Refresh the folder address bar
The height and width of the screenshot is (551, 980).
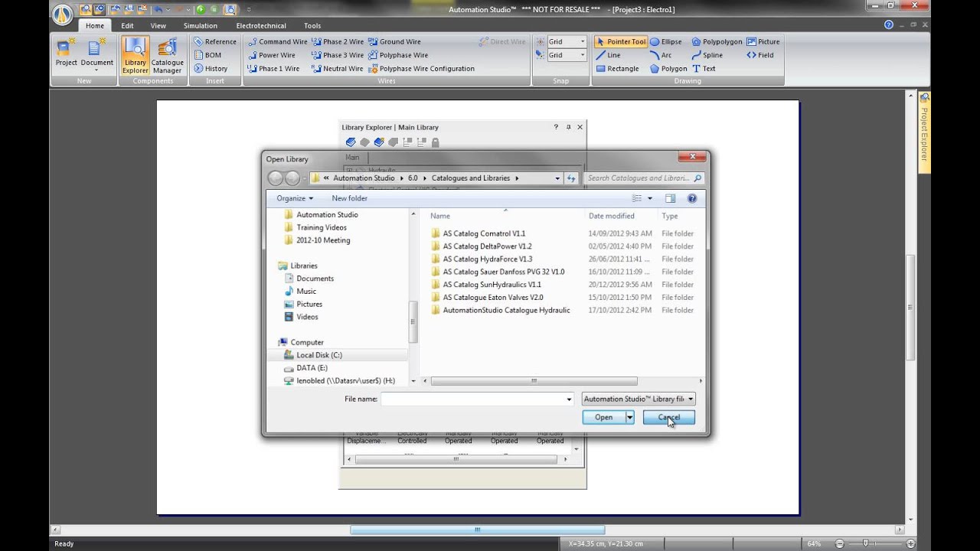[570, 178]
